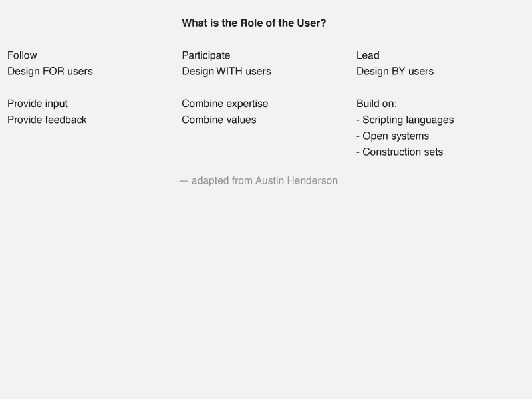The image size is (532, 399).
Task: Click the word "BY" in the right column
Action: point(398,72)
